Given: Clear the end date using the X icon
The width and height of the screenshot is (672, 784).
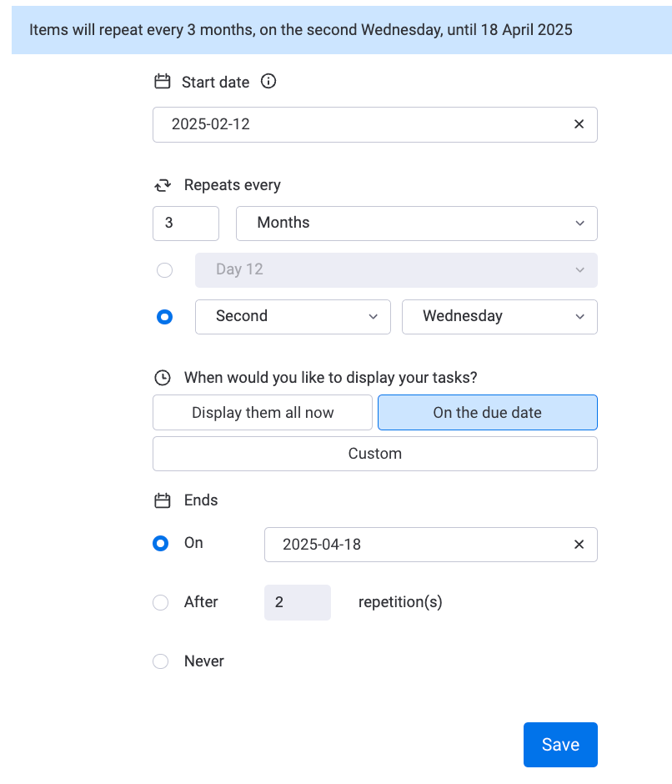Looking at the screenshot, I should click(x=579, y=544).
